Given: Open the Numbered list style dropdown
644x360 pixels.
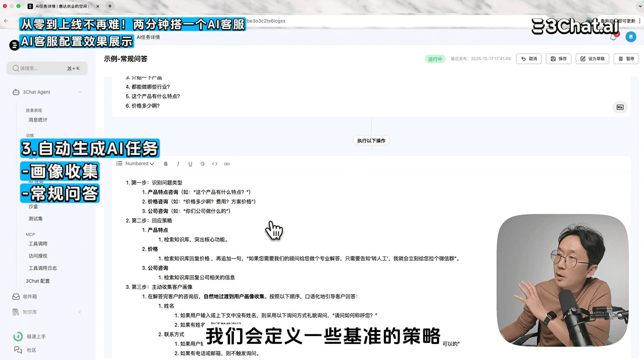Looking at the screenshot, I should pos(136,163).
